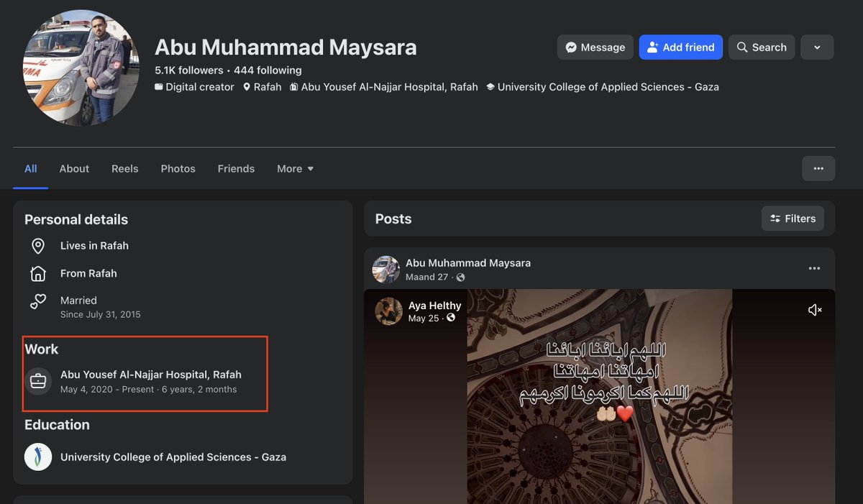This screenshot has width=863, height=504.
Task: Click the post timestamp Maand 27
Action: pos(426,277)
